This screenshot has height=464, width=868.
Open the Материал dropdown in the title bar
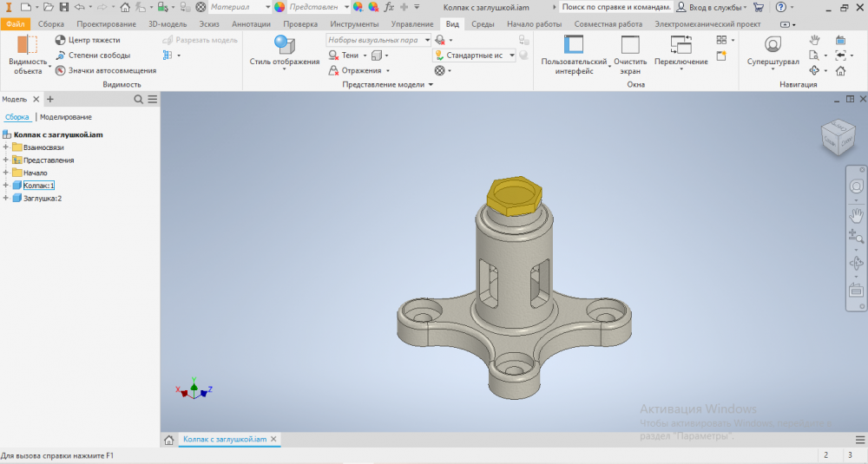(x=239, y=7)
